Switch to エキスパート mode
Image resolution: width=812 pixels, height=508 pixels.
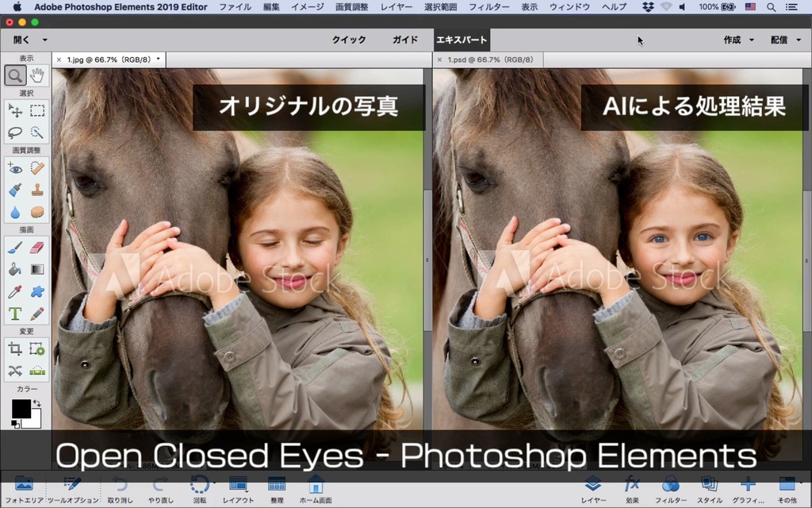[462, 40]
